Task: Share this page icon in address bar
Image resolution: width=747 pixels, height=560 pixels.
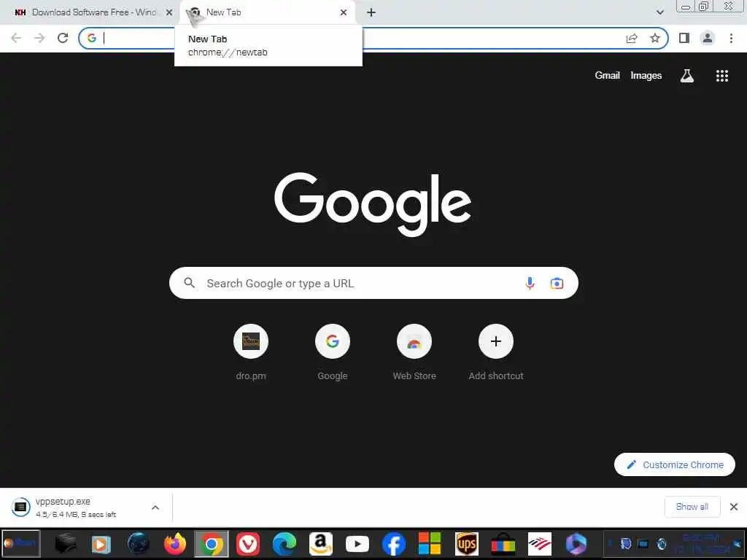Action: 632,38
